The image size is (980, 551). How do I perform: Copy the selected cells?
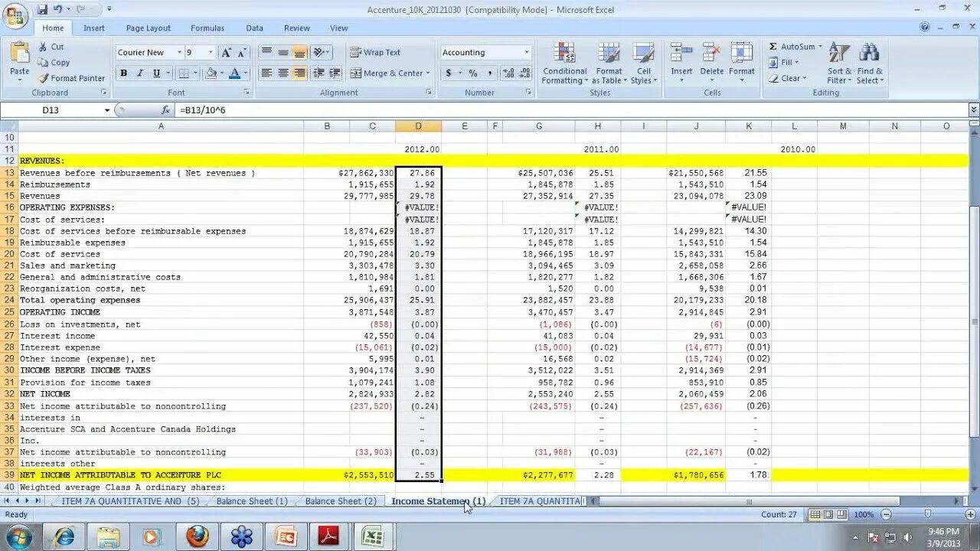[x=54, y=63]
